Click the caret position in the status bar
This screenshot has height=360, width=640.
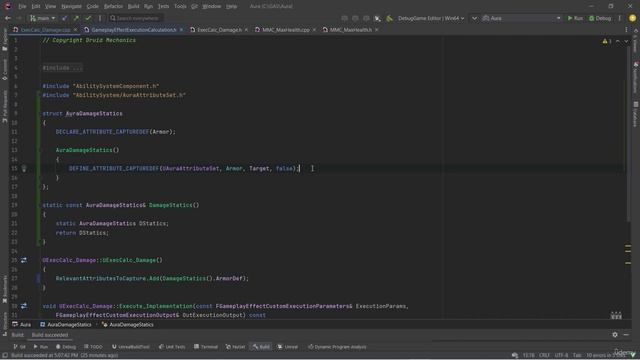coord(528,356)
